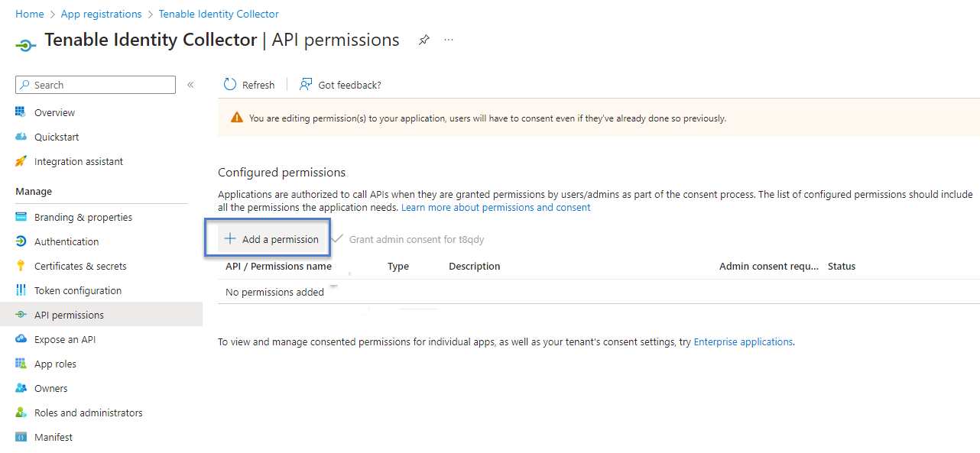
Task: Click the Overview sidebar icon
Action: coord(21,112)
